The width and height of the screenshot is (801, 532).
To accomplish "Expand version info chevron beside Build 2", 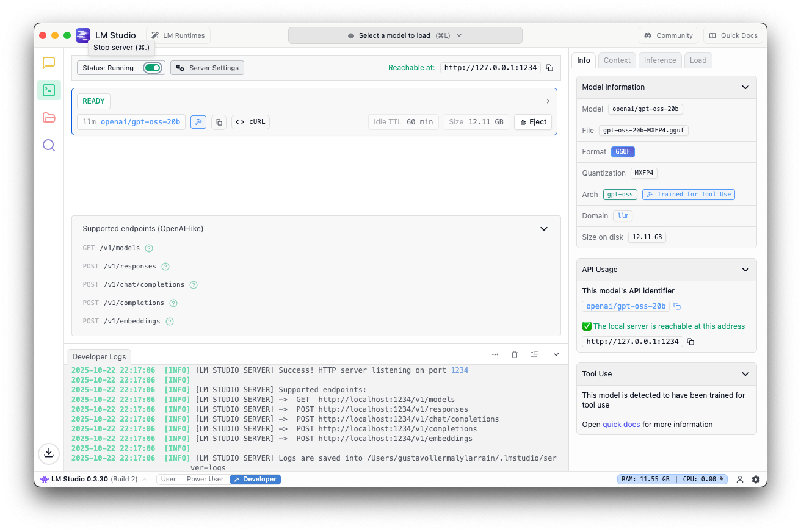I will (145, 480).
